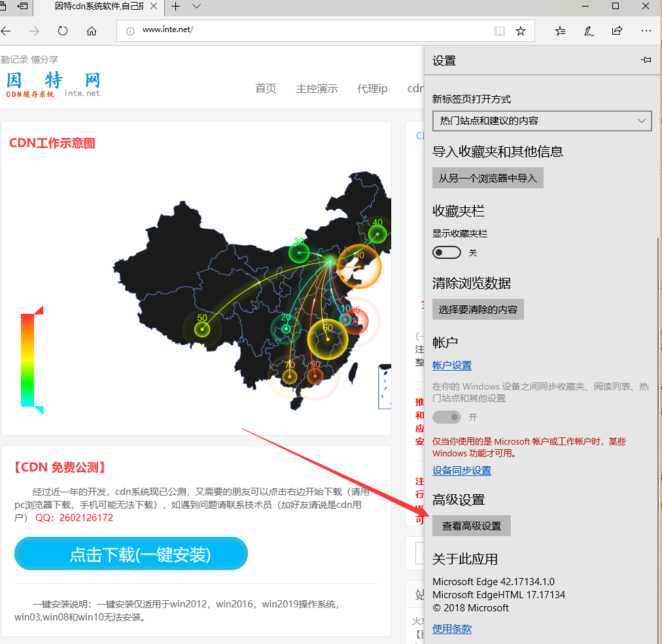Image resolution: width=662 pixels, height=644 pixels.
Task: Select 主控演示 in the site navigation
Action: [317, 88]
